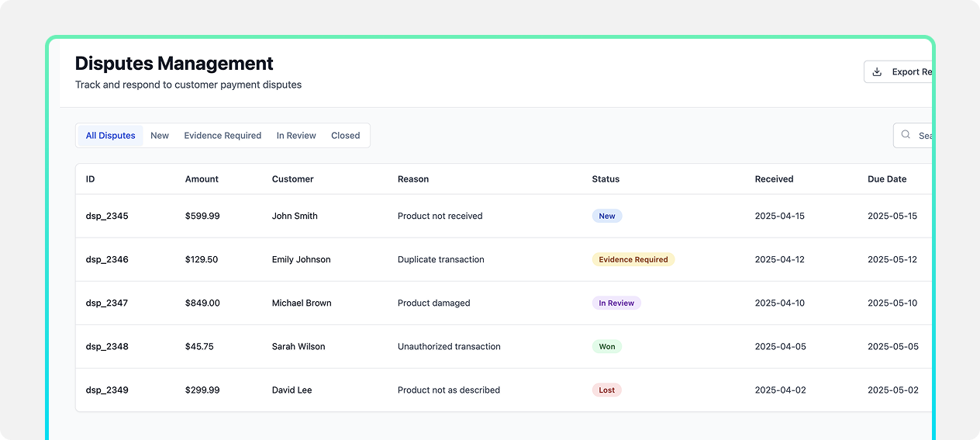Screen dimensions: 980x440
Task: Click the purple In Review badge
Action: tap(616, 303)
